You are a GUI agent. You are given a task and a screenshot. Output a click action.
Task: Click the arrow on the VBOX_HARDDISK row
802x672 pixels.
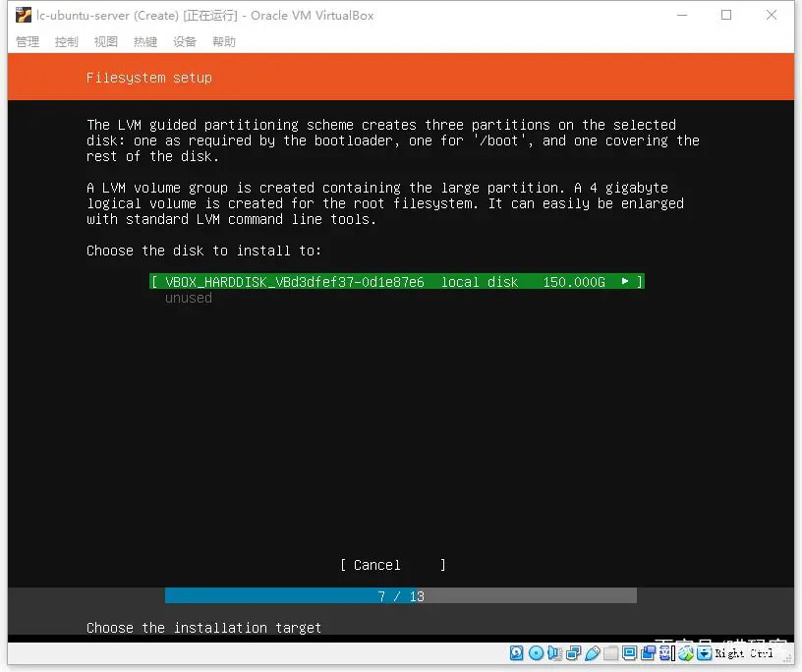(x=625, y=281)
